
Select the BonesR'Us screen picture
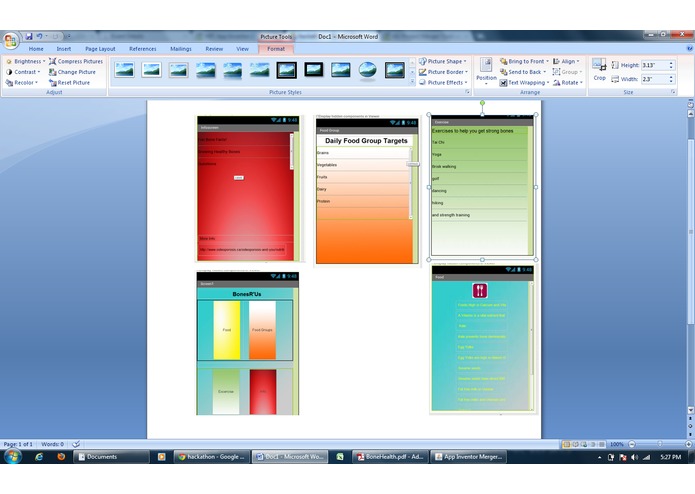(x=248, y=344)
